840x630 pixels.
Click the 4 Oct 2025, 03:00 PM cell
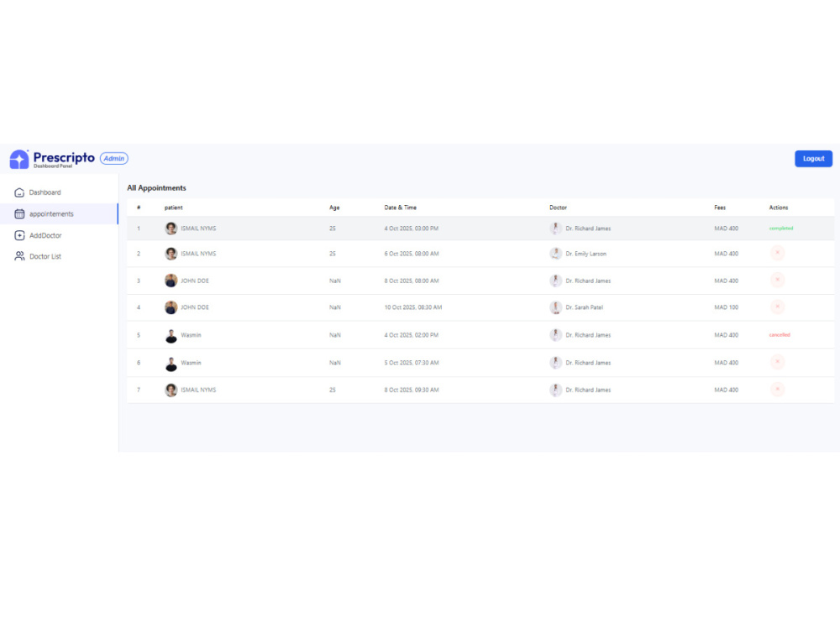[x=412, y=228]
